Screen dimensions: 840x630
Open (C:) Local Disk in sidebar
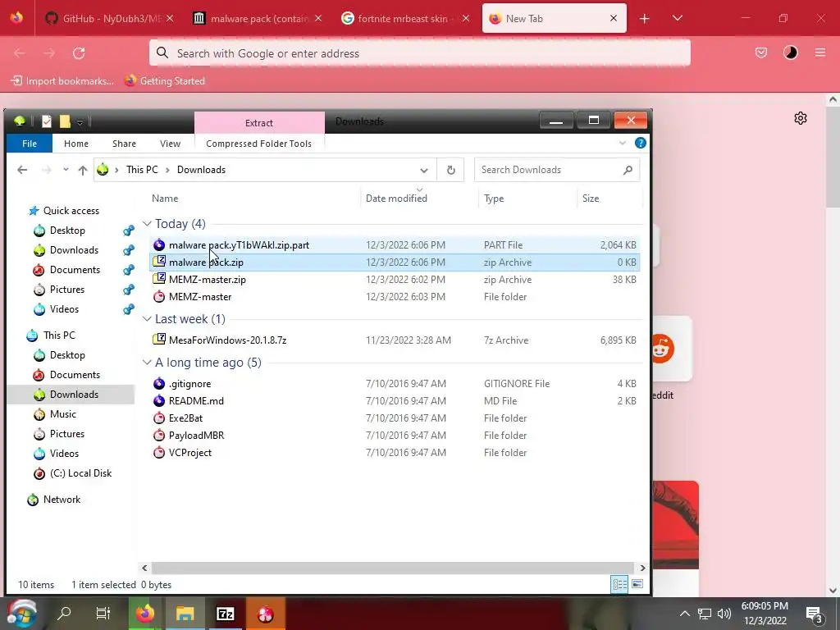click(x=80, y=473)
